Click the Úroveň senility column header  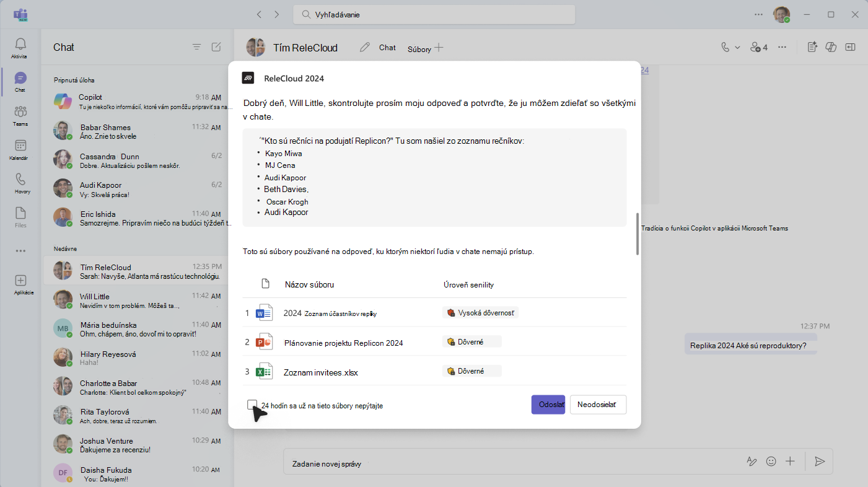tap(468, 284)
